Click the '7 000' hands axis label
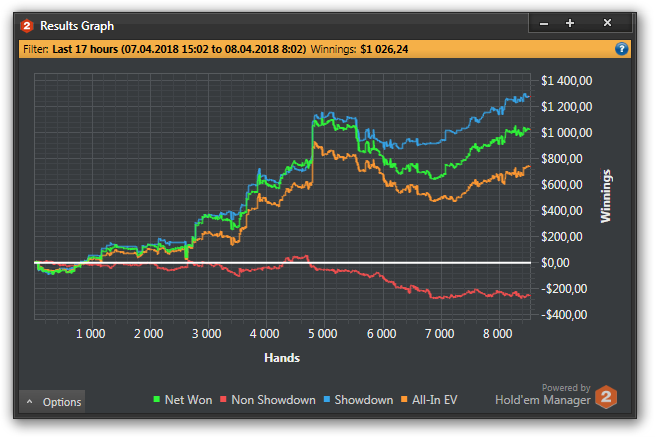 pyautogui.click(x=439, y=334)
